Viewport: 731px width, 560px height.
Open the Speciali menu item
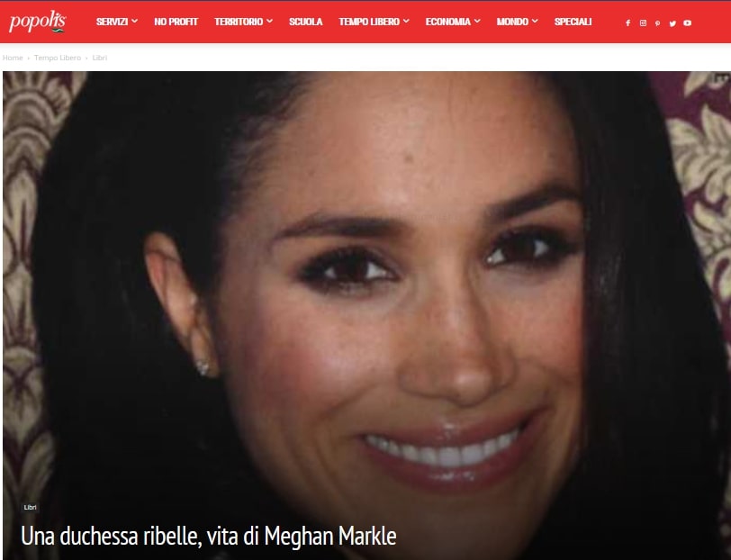(x=573, y=22)
